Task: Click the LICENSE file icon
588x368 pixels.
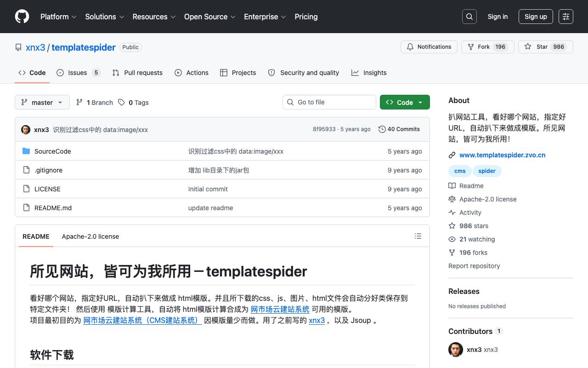Action: (26, 189)
